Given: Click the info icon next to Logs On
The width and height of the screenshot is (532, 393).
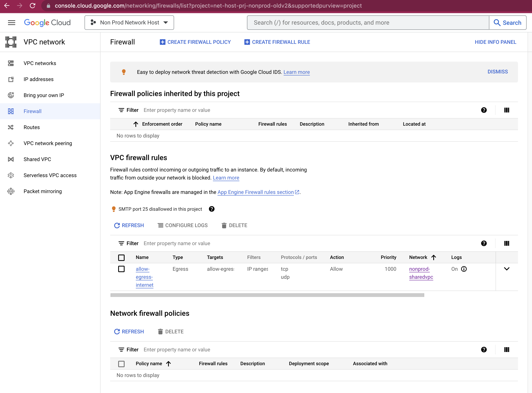Looking at the screenshot, I should [464, 269].
